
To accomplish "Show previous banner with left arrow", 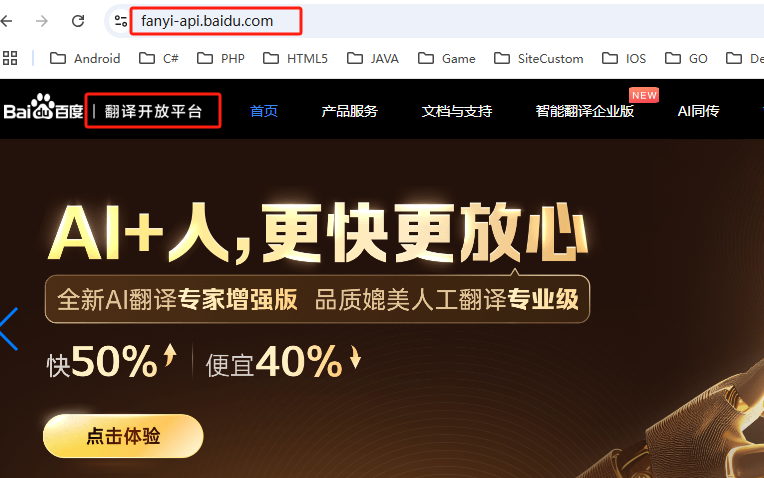I will (x=9, y=329).
